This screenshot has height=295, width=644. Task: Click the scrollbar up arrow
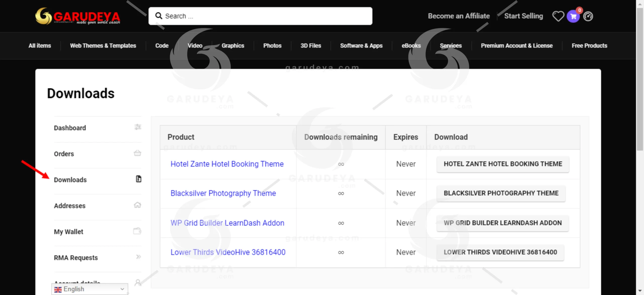(640, 4)
